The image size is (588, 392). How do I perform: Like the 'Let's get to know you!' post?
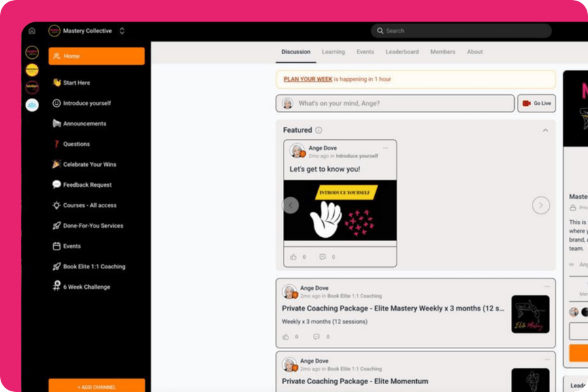(293, 257)
